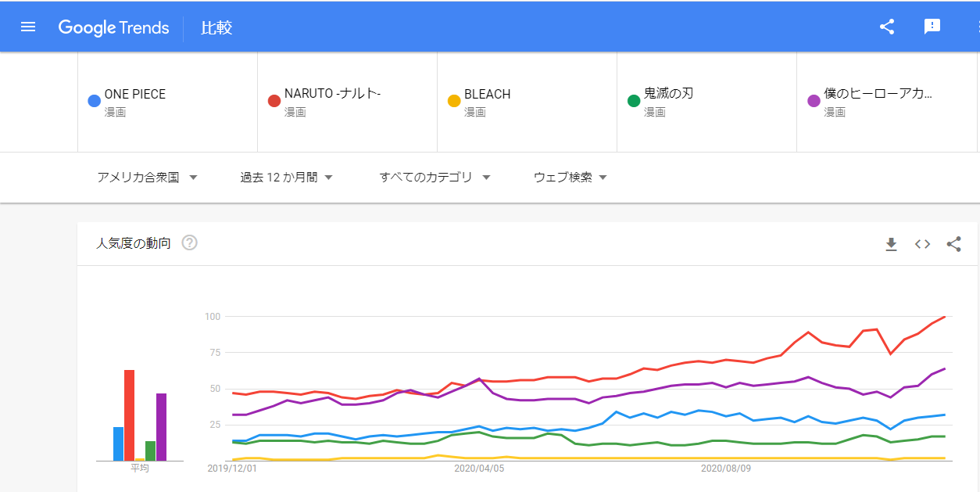Click the 比較 header tab label

point(216,28)
